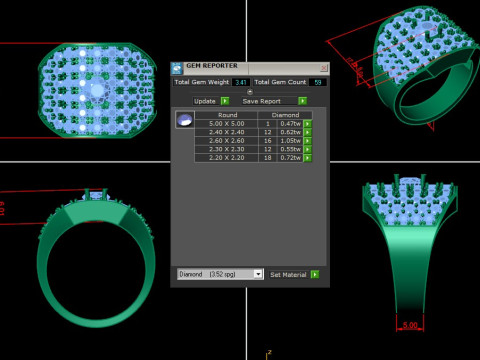Select the 5.00 X 5.00 size cell

tap(227, 124)
